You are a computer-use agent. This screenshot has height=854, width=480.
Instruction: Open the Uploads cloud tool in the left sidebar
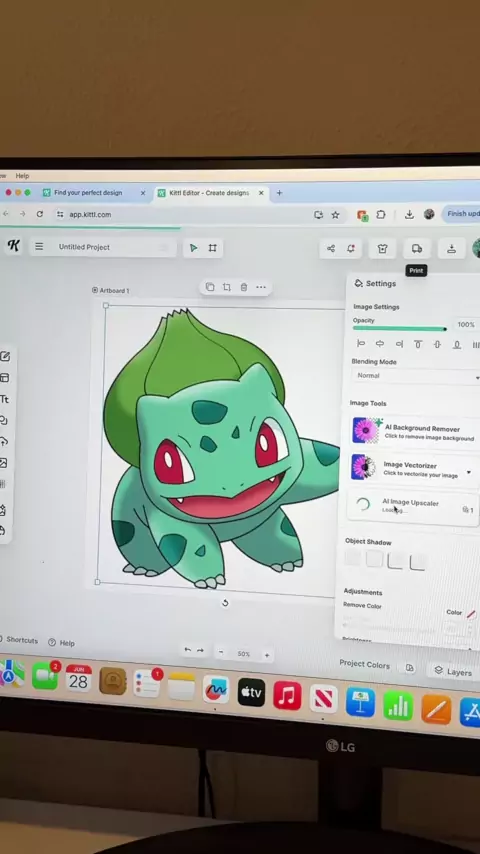[4, 442]
